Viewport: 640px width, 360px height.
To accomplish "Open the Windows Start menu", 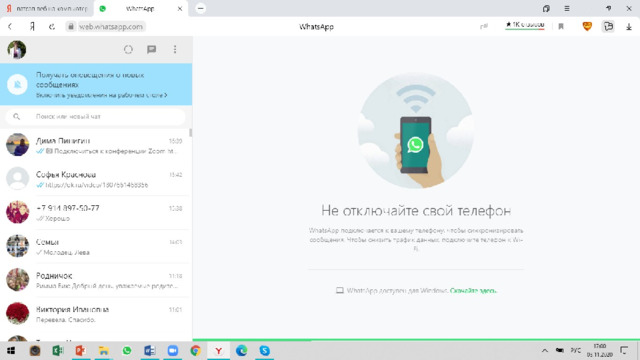I will tap(11, 351).
